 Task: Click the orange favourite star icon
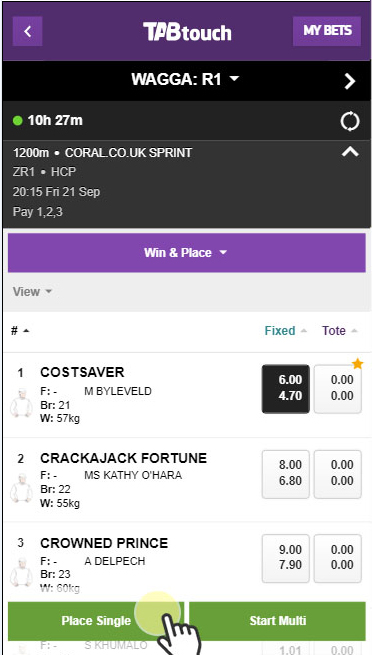[x=357, y=364]
